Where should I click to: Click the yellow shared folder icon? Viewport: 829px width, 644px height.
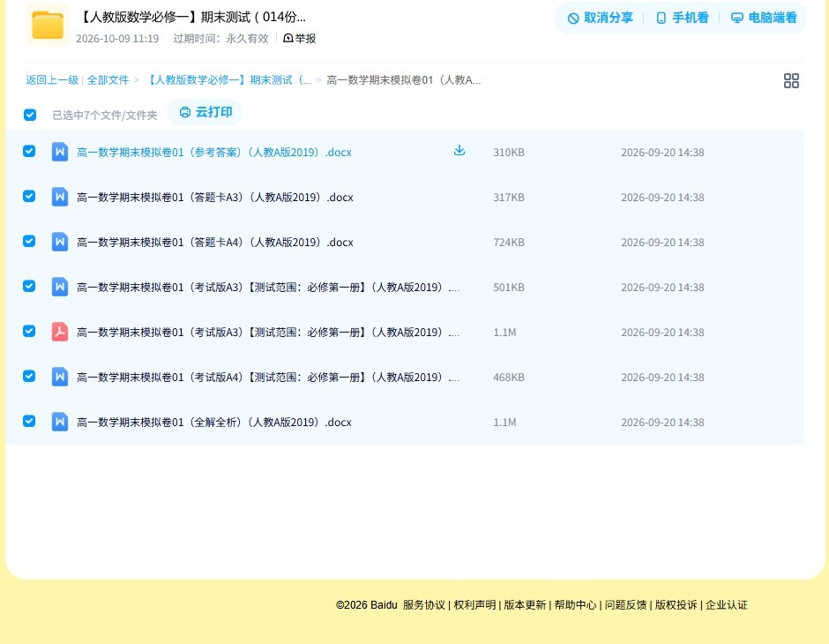click(48, 25)
